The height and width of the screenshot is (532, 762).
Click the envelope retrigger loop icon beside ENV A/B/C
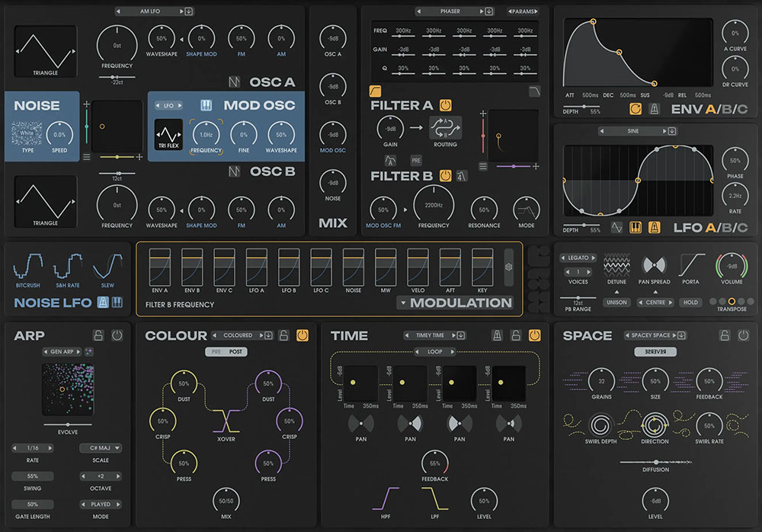636,110
